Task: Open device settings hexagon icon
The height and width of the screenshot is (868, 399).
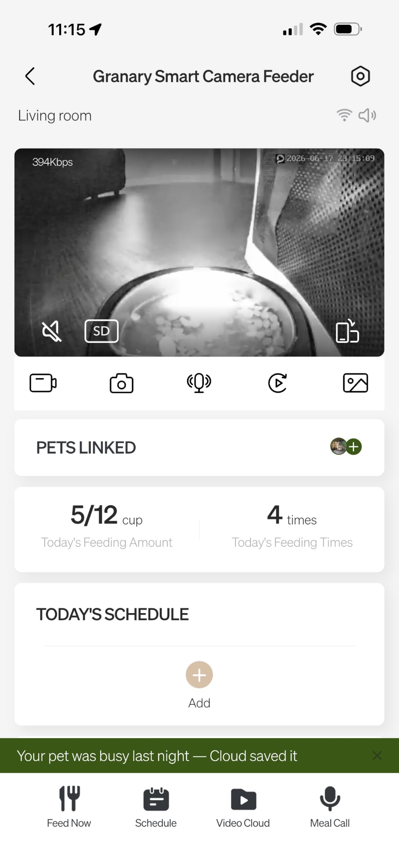Action: pos(360,76)
